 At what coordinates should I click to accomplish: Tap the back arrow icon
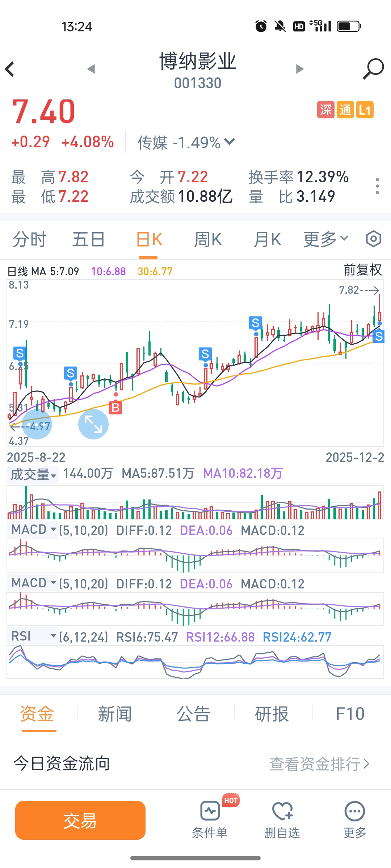[x=10, y=69]
